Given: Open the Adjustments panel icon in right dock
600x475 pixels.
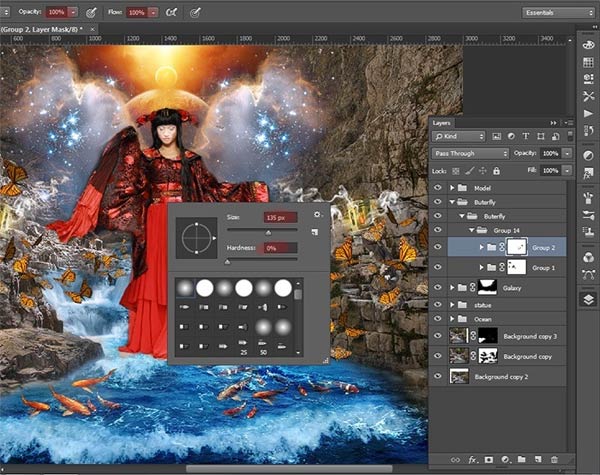Looking at the screenshot, I should point(588,155).
